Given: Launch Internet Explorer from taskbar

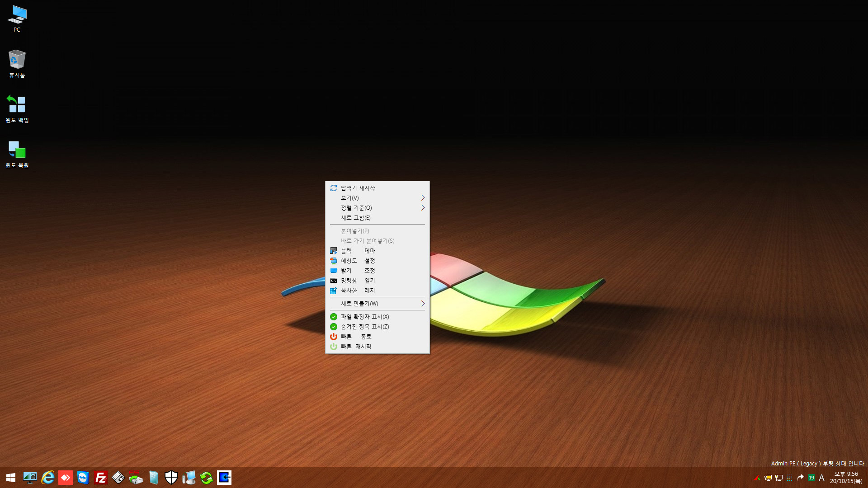Looking at the screenshot, I should tap(47, 478).
